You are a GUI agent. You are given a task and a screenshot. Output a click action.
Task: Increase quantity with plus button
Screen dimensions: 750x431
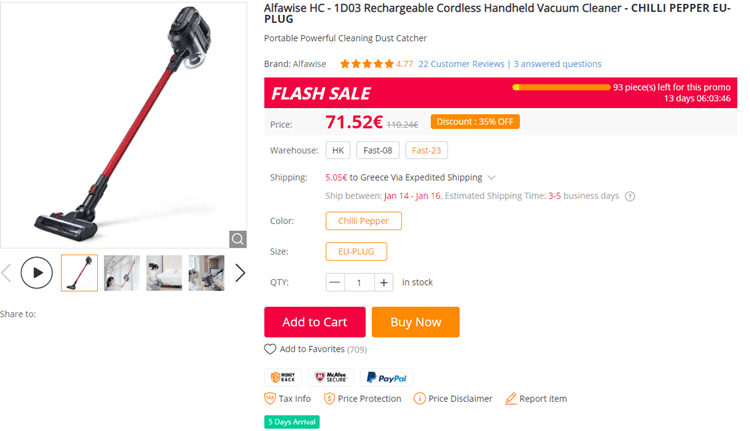coord(384,282)
